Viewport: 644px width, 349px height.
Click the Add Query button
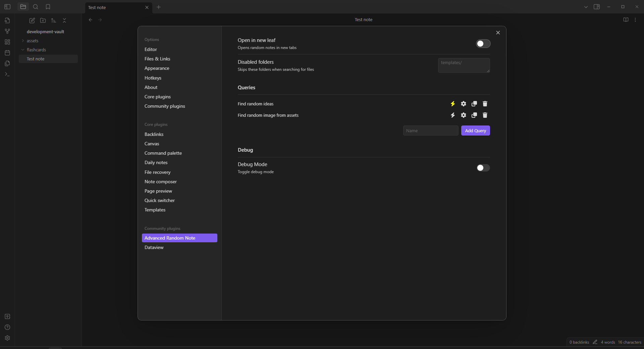pos(475,131)
